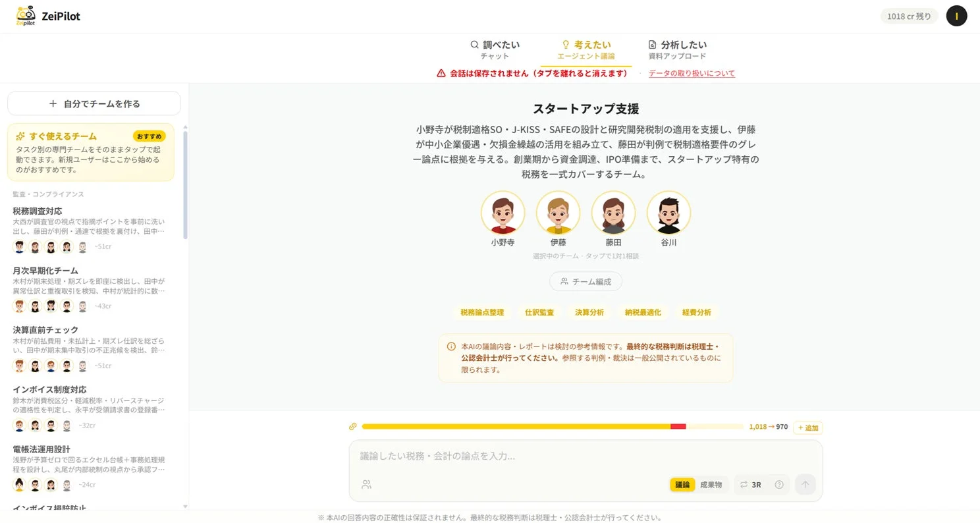Open the 電帳法運用設計 team
980x523 pixels.
(90, 470)
